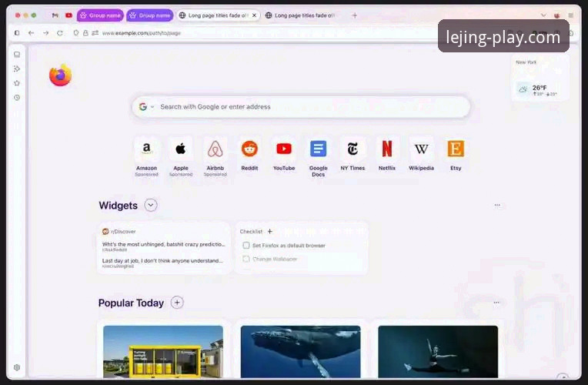The width and height of the screenshot is (588, 385).
Task: Click the browser reload icon
Action: point(59,33)
